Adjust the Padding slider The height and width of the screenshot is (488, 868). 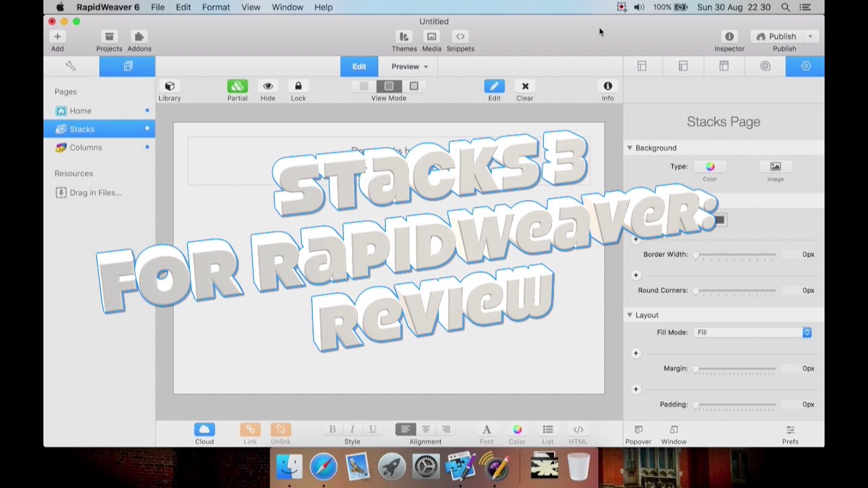pyautogui.click(x=735, y=405)
